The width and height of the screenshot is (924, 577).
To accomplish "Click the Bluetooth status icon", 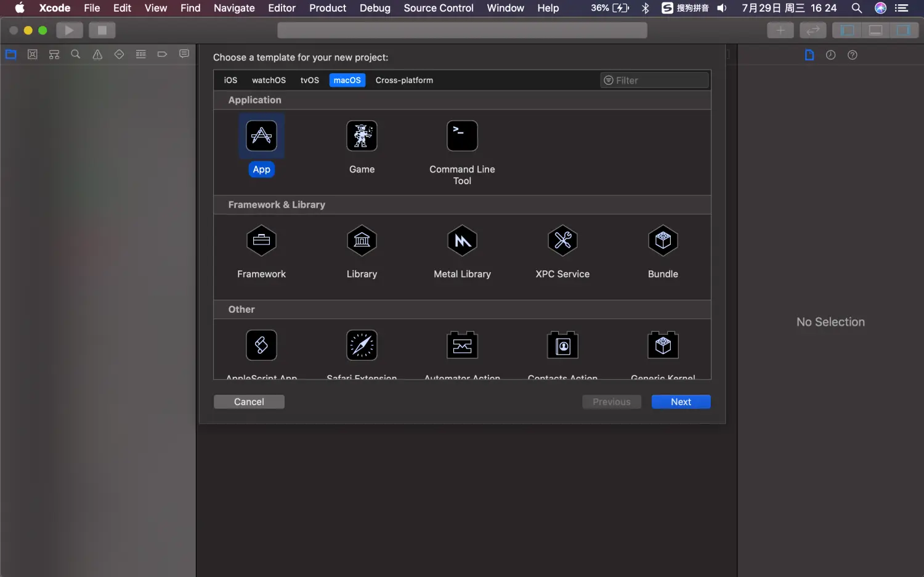I will coord(646,8).
